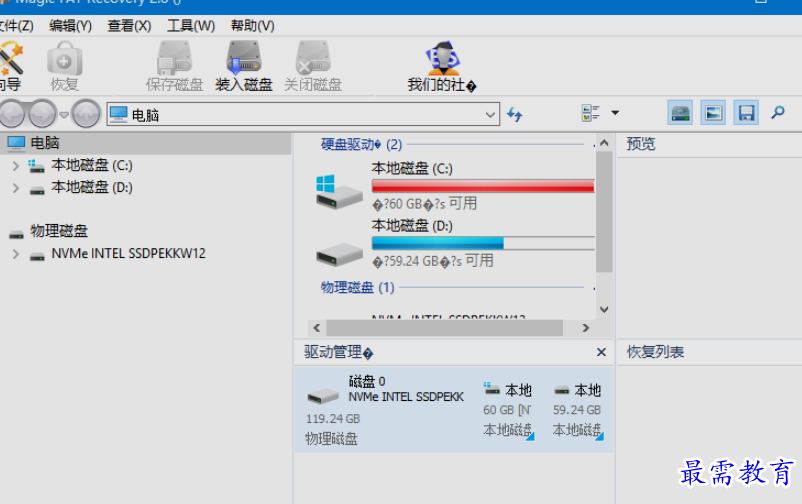Select 本地磁盘 (D:) tree item
Viewport: 802px width, 504px height.
tap(92, 187)
